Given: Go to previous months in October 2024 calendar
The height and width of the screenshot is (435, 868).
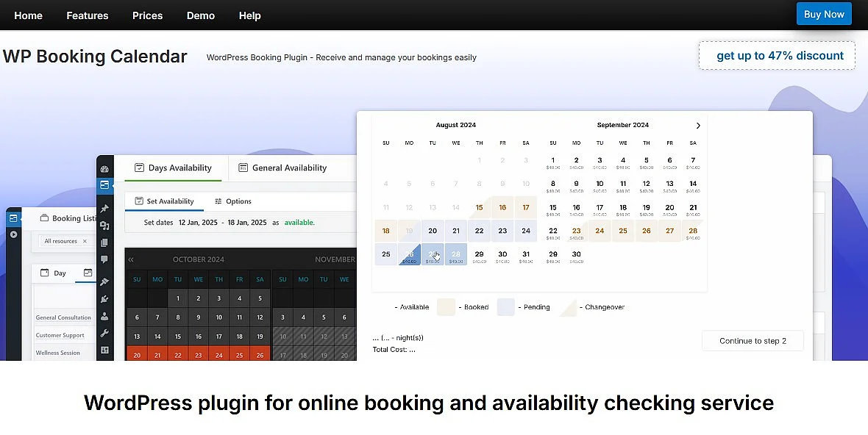Looking at the screenshot, I should tap(131, 259).
